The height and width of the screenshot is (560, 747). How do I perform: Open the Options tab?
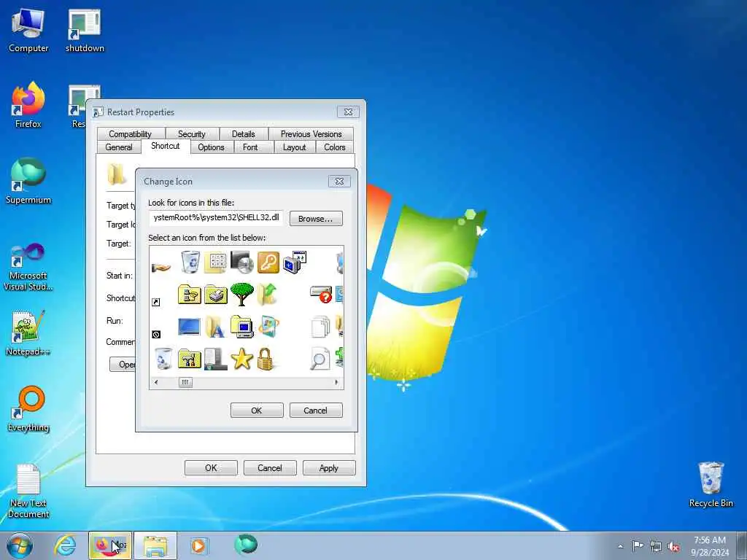pos(211,147)
